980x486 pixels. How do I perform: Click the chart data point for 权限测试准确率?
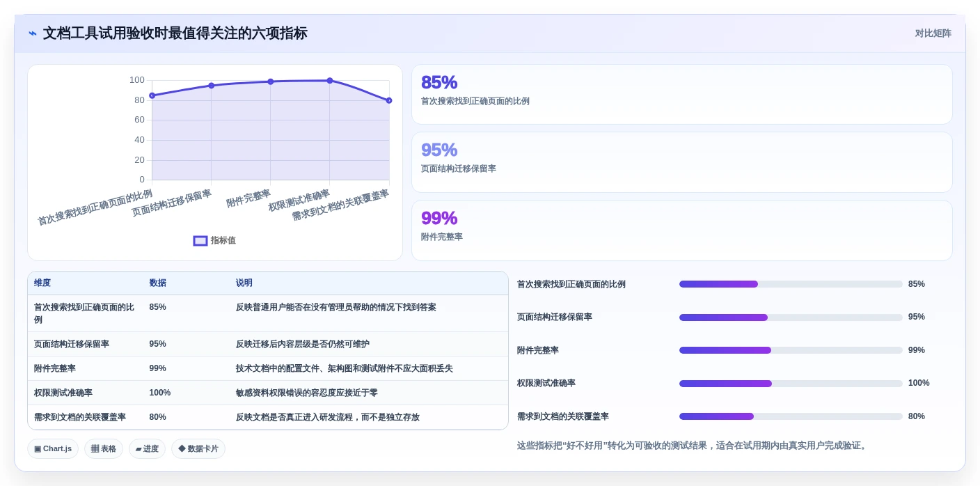click(330, 81)
